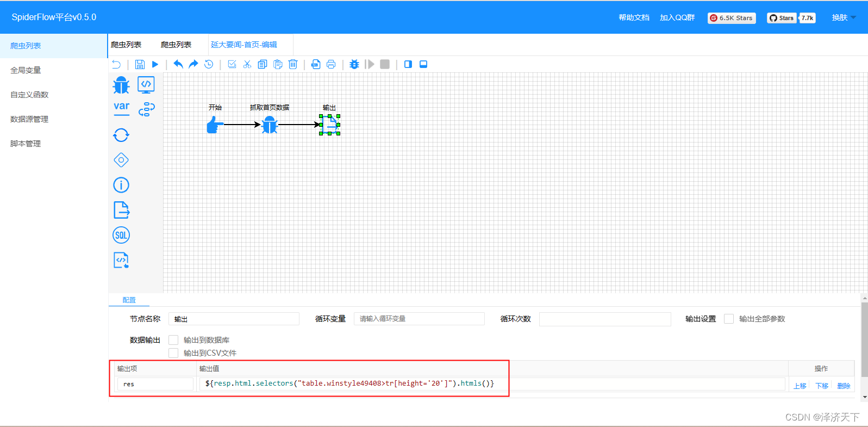868x427 pixels.
Task: Open the 帮助文档 help link
Action: point(634,17)
